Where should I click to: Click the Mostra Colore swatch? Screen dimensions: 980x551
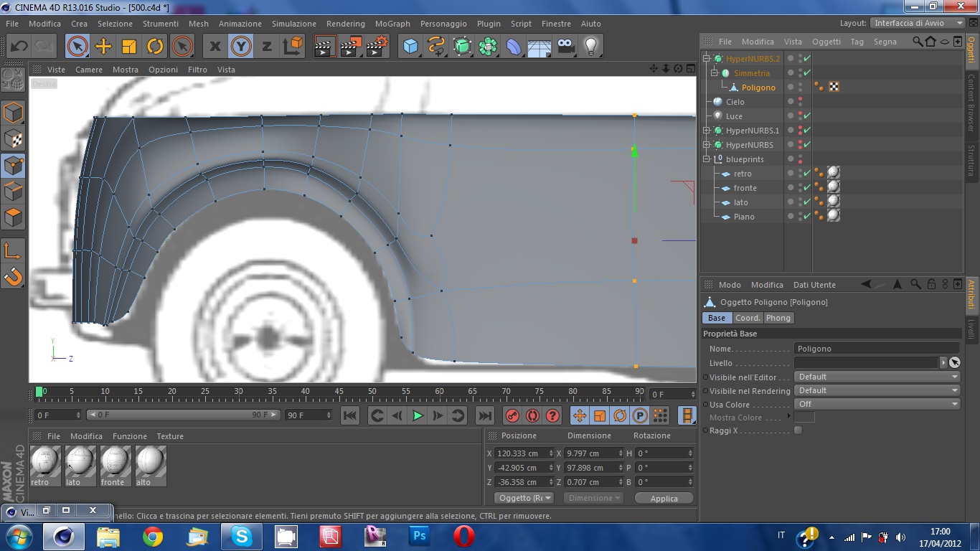pyautogui.click(x=804, y=418)
